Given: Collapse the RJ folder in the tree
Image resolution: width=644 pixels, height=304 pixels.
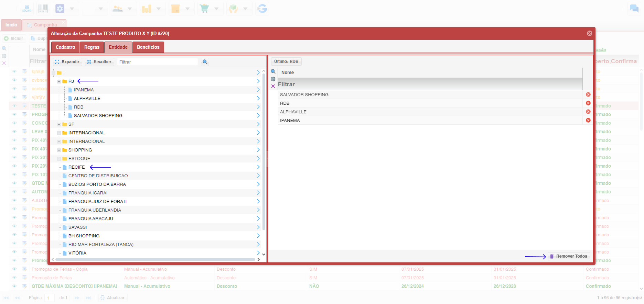Looking at the screenshot, I should [x=59, y=81].
